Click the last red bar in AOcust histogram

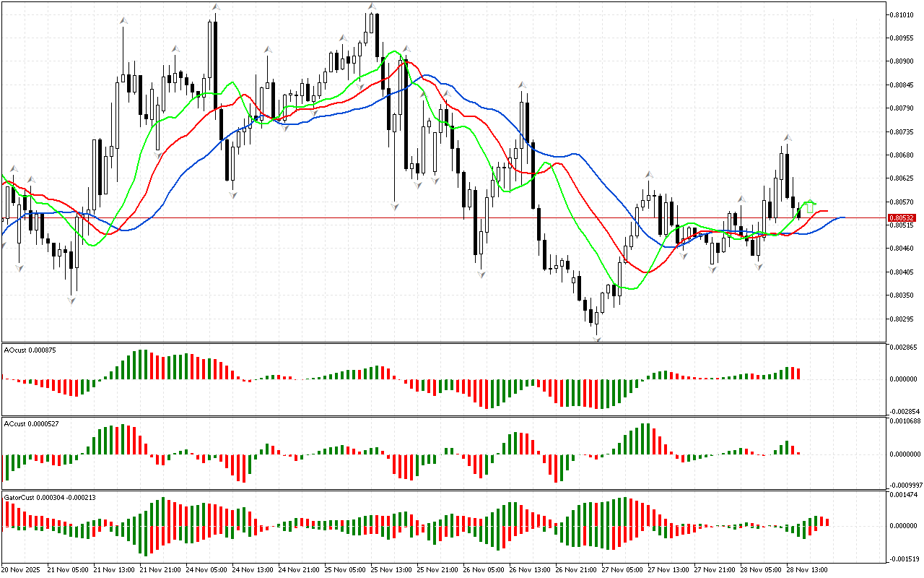click(798, 374)
